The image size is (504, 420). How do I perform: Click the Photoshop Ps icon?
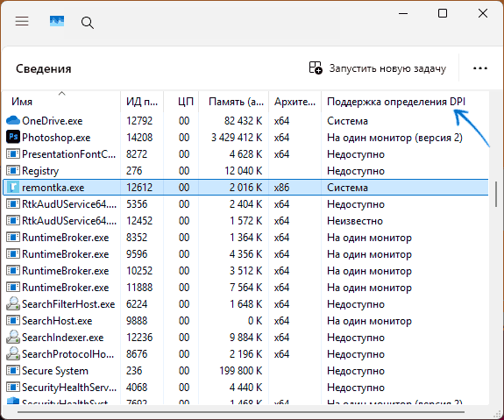(13, 137)
